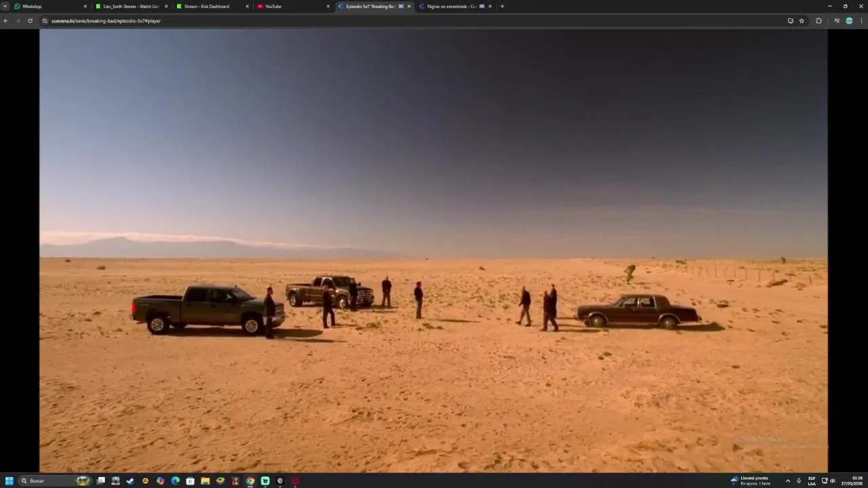Open the clock showing 01:29
This screenshot has width=868, height=488.
tap(852, 481)
